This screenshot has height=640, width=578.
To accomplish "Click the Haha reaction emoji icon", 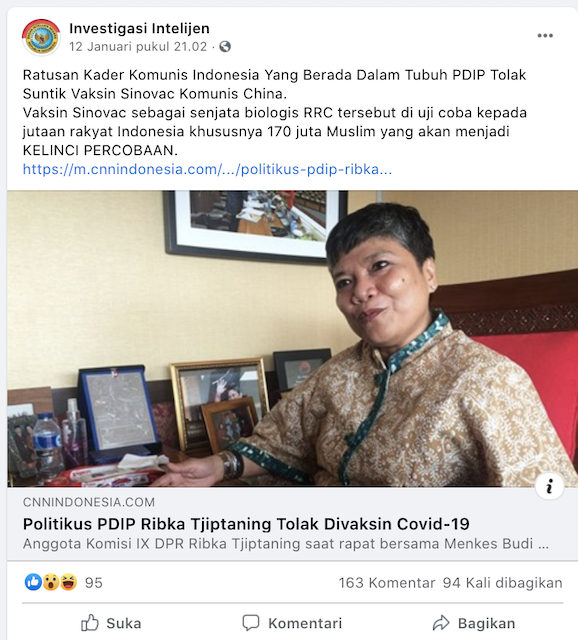I will click(x=68, y=582).
